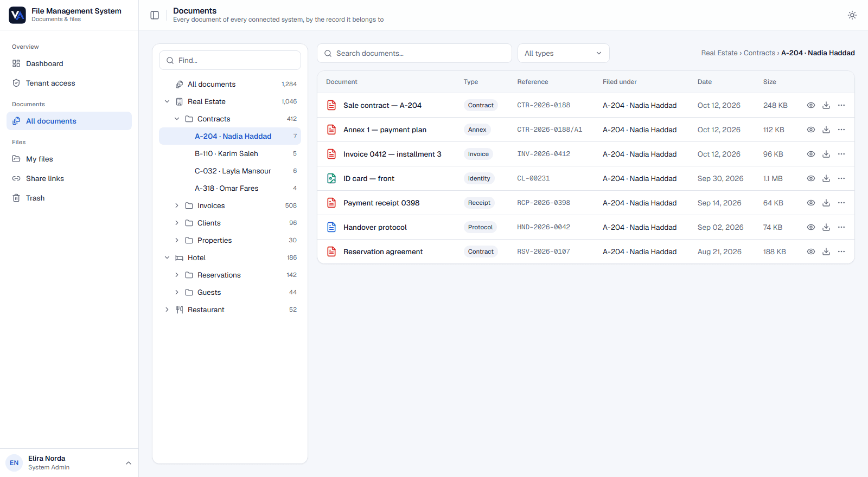Expand the Elira Norda user menu
The image size is (868, 477).
69,462
